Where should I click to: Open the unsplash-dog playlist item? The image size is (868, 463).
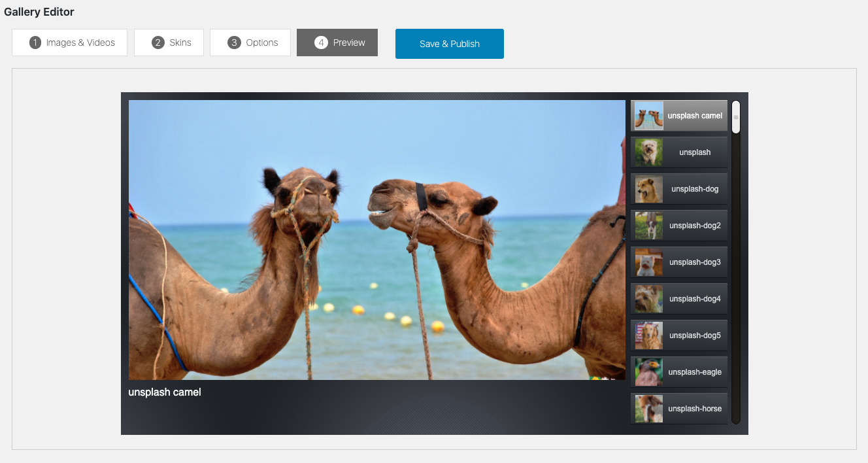[x=679, y=189]
